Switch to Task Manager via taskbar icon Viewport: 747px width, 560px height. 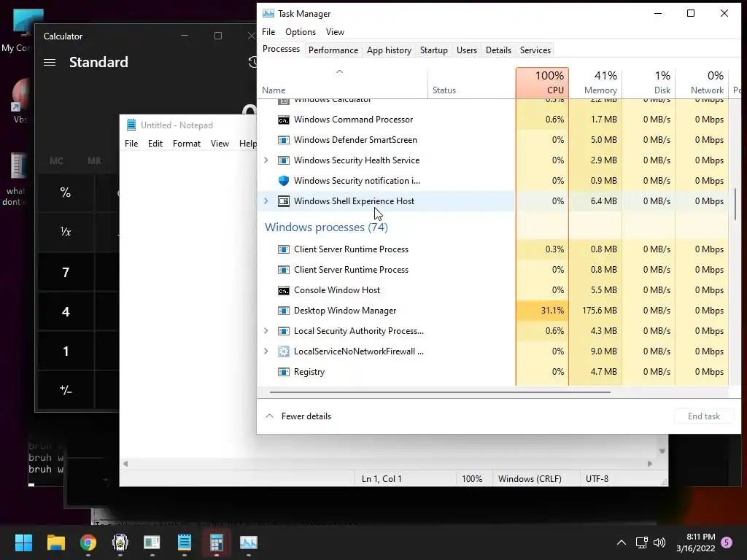pos(249,542)
